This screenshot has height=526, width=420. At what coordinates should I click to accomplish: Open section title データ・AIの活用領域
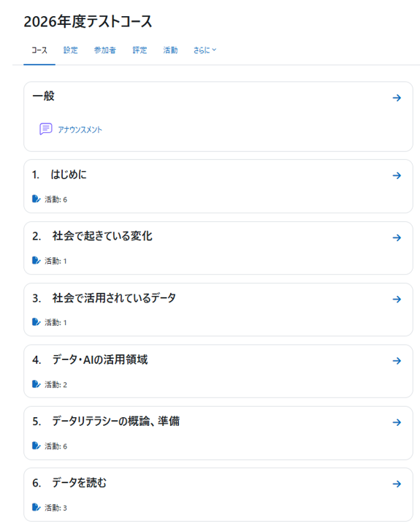pyautogui.click(x=100, y=359)
